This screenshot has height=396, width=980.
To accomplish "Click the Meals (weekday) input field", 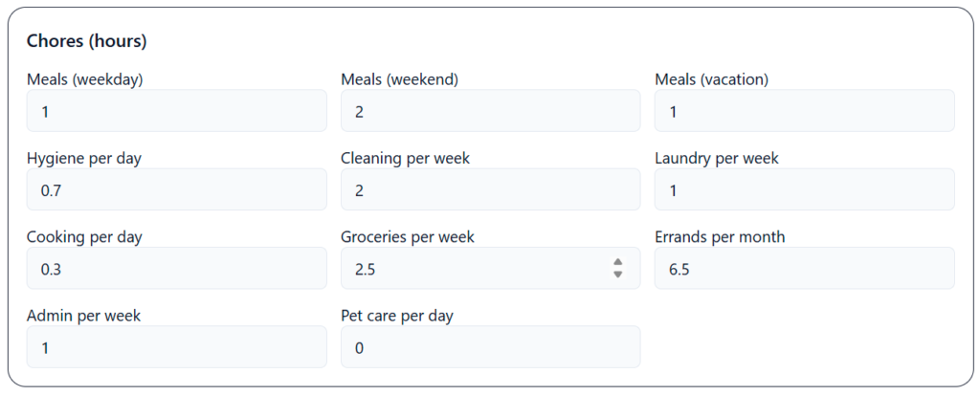I will coord(176,111).
